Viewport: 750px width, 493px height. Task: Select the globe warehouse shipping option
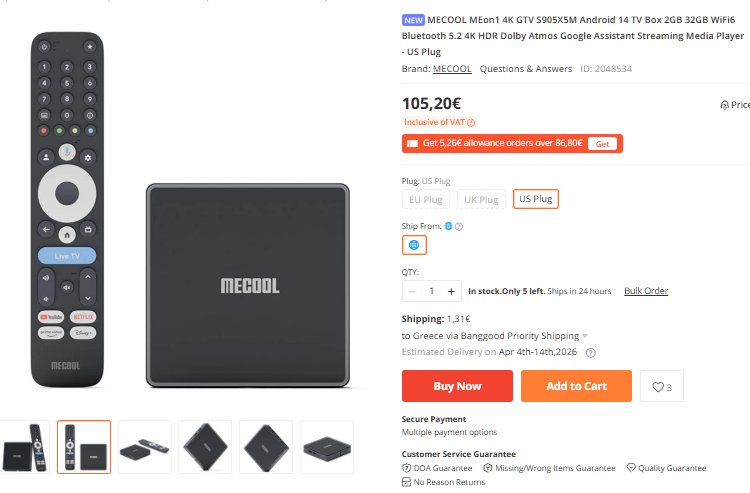tap(414, 245)
